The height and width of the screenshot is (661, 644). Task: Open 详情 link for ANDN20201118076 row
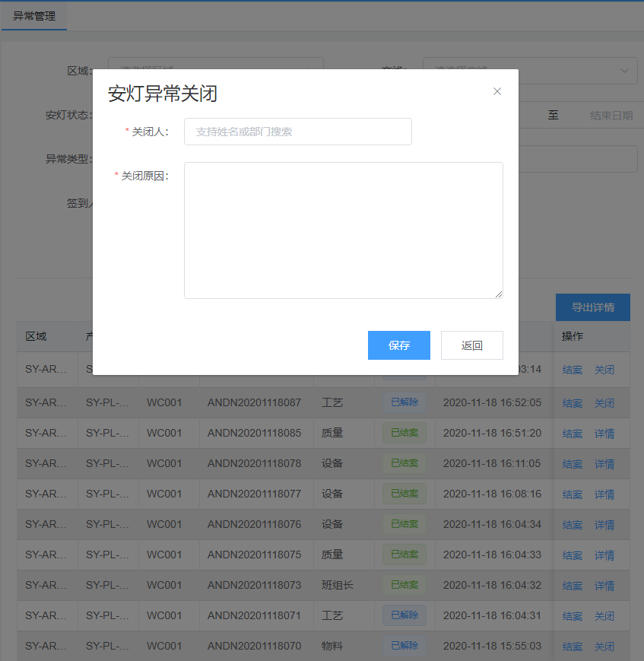[x=604, y=525]
